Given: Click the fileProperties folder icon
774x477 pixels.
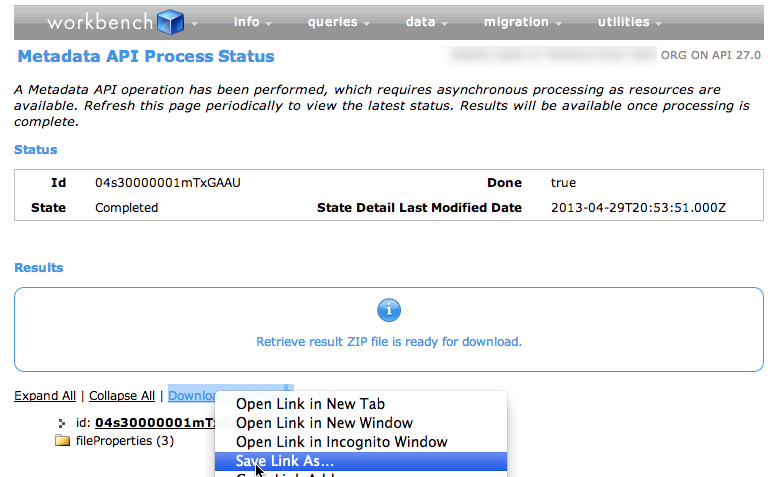Looking at the screenshot, I should (62, 441).
